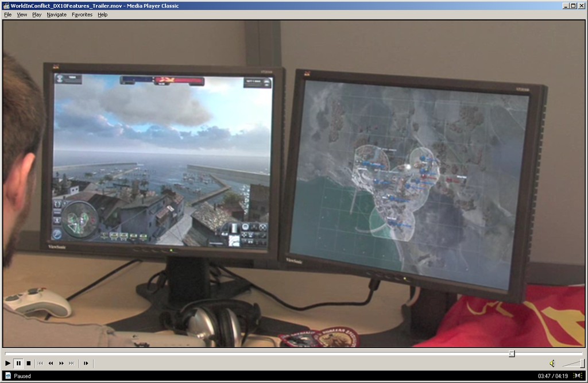The width and height of the screenshot is (588, 383).
Task: Minimize the Media Player Classic window
Action: coord(566,6)
